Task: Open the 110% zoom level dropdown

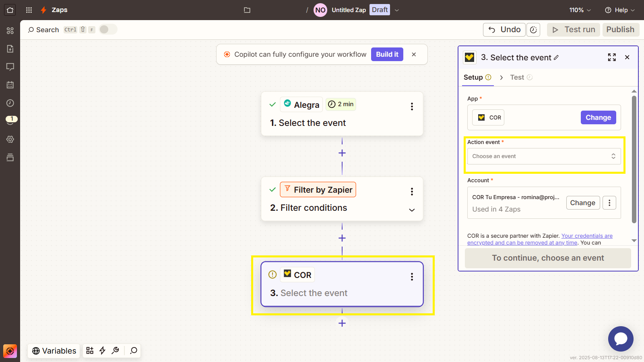Action: pos(580,10)
